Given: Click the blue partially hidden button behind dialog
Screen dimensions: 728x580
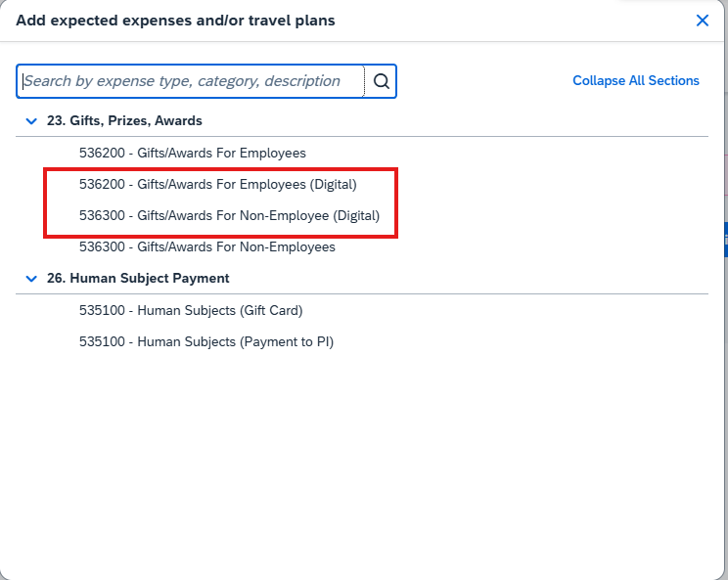Looking at the screenshot, I should [x=725, y=240].
